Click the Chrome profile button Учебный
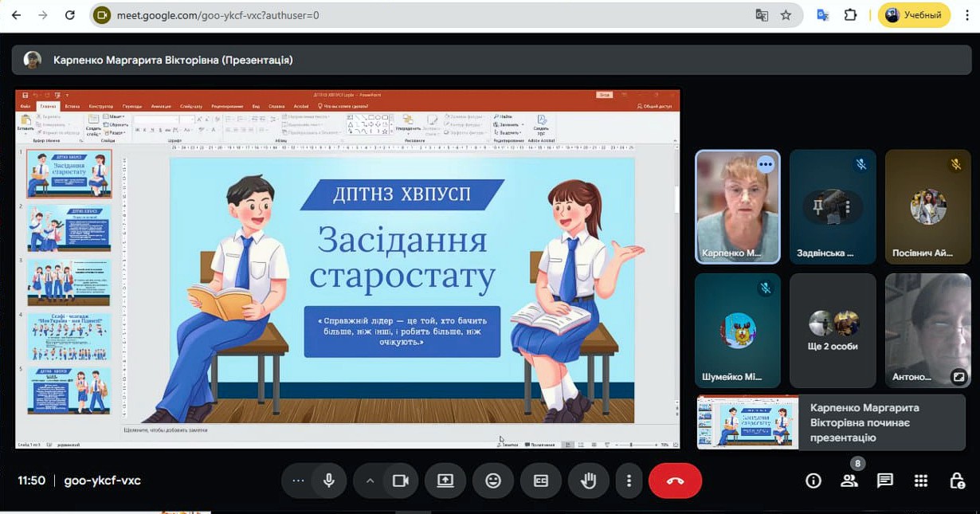 (914, 15)
